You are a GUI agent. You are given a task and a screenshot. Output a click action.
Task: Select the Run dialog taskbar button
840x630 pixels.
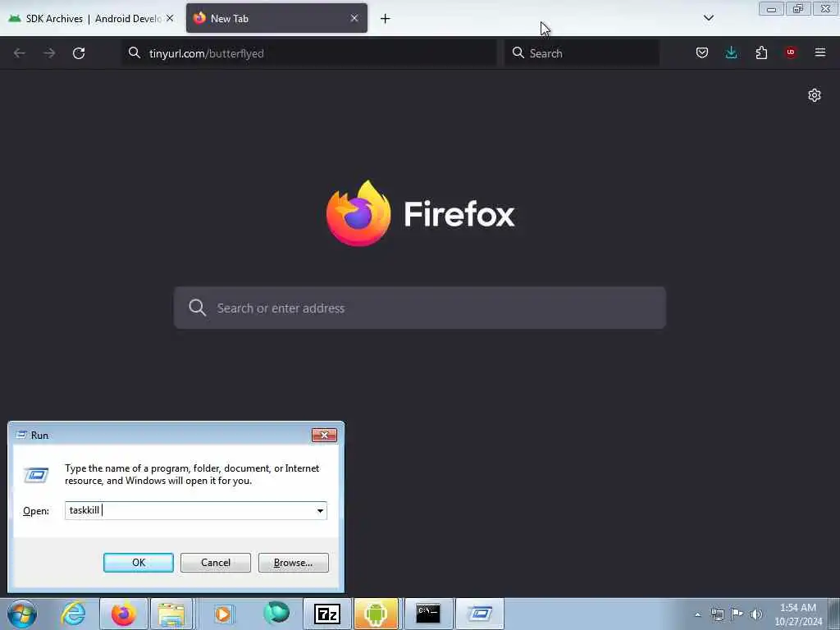pyautogui.click(x=479, y=614)
